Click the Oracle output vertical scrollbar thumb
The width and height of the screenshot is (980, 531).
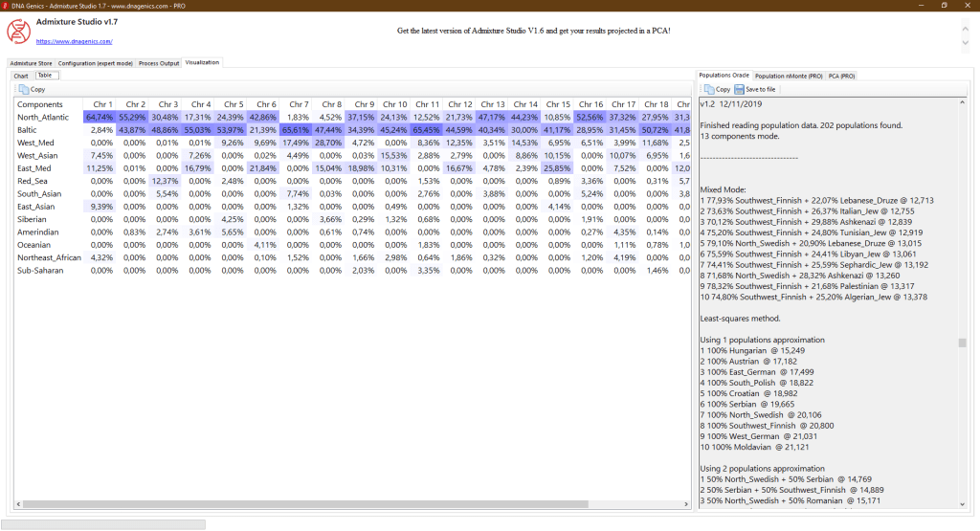point(962,343)
